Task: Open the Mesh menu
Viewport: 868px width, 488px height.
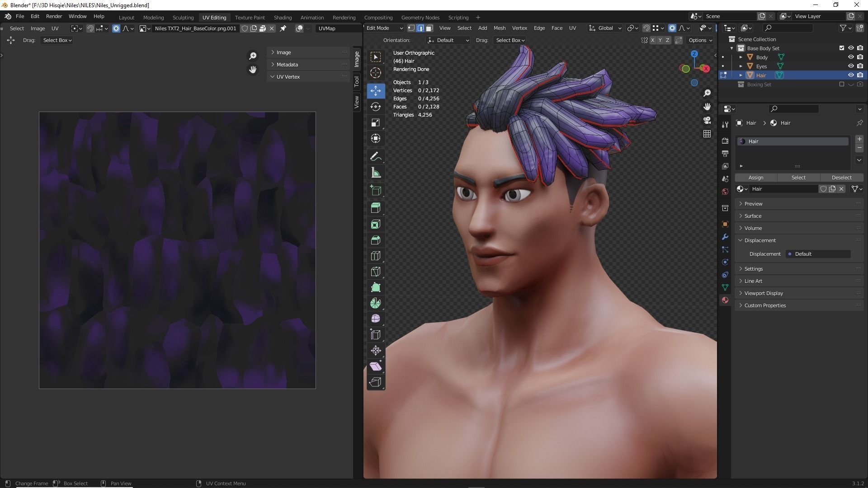Action: [499, 28]
